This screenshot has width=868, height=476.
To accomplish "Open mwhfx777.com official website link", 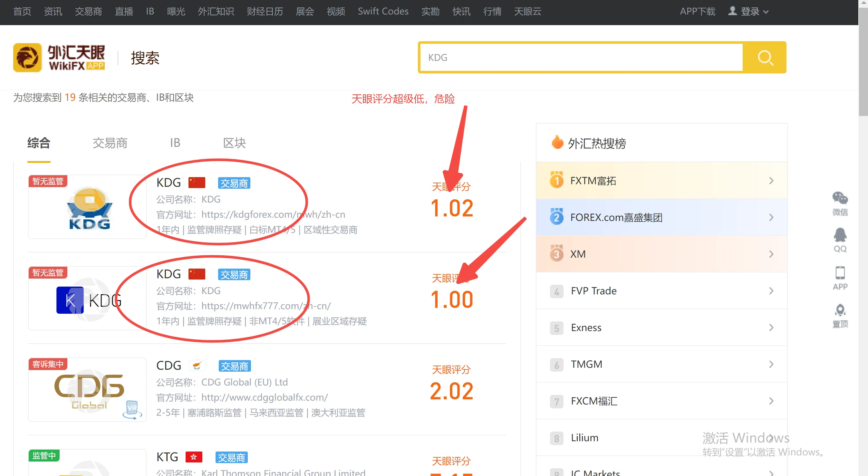I will tap(266, 306).
